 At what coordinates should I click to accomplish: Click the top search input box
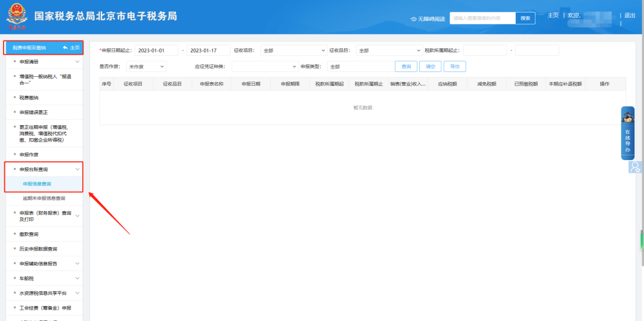click(482, 18)
